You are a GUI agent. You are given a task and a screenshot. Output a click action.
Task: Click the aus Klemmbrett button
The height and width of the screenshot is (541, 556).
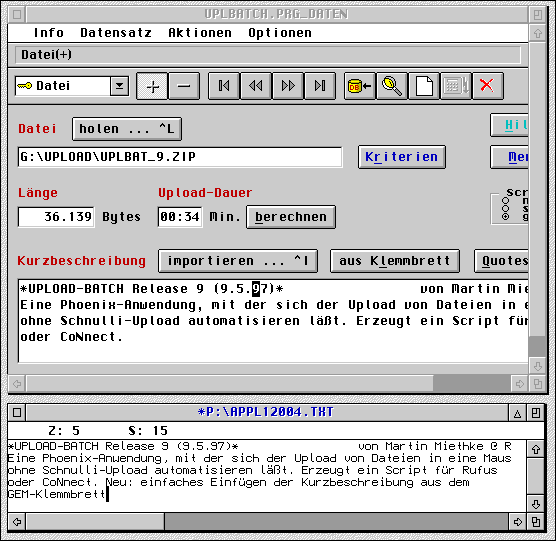(x=395, y=261)
